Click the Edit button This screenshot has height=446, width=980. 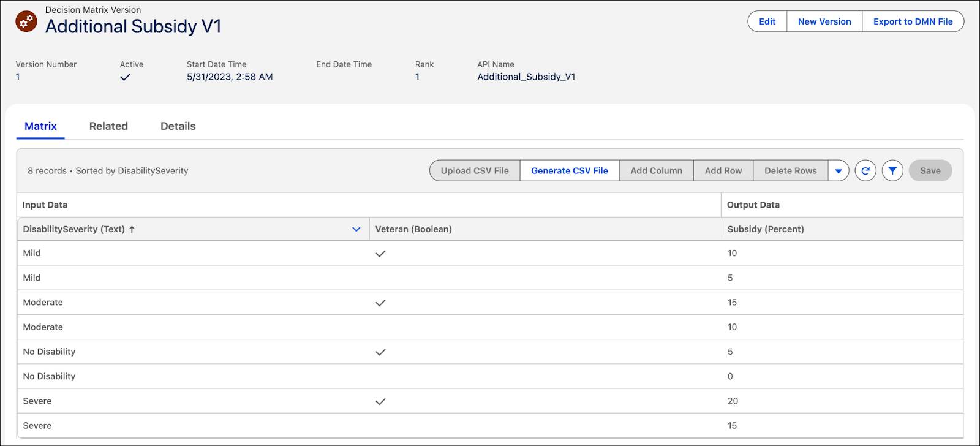[767, 21]
